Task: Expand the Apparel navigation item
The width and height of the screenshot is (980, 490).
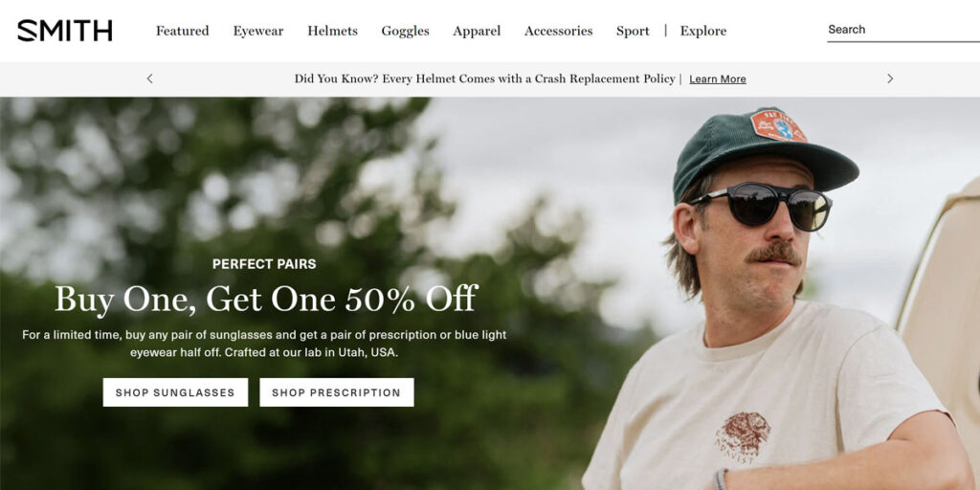Action: click(477, 32)
